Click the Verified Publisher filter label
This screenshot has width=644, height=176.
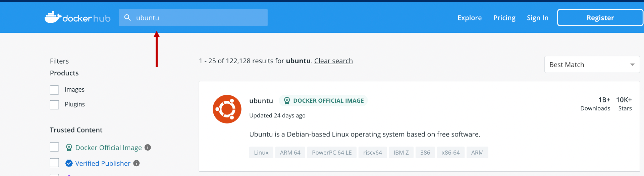tap(103, 163)
